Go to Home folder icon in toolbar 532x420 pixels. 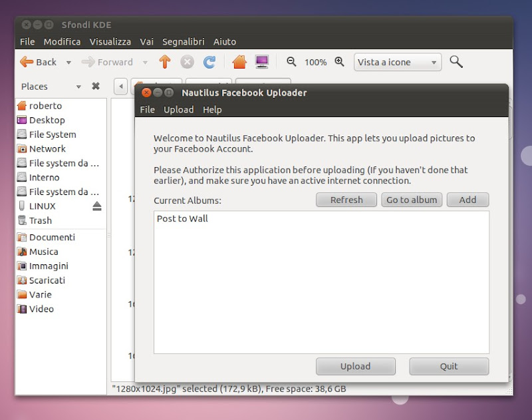[239, 62]
